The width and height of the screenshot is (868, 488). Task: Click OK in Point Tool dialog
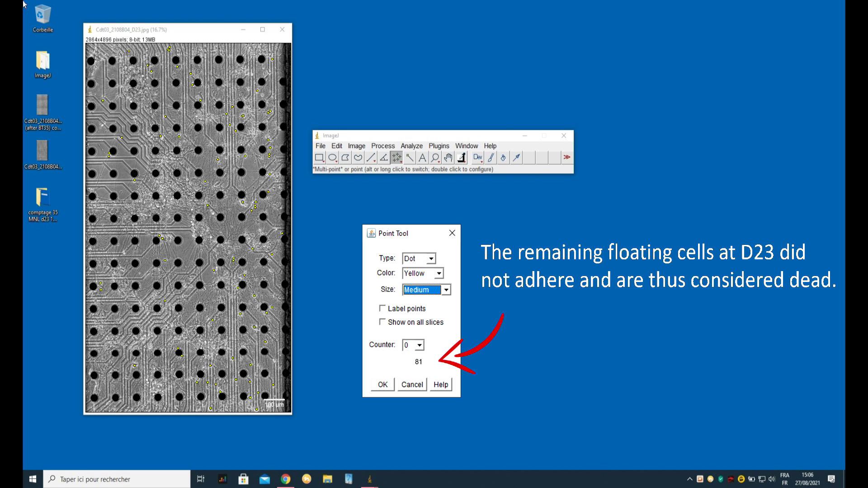[382, 385]
